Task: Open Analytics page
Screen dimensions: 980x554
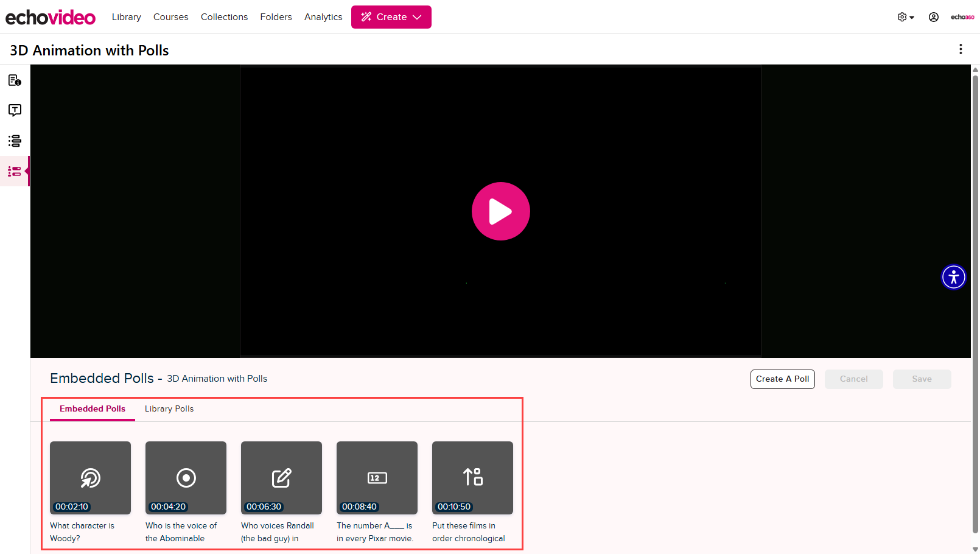Action: click(323, 17)
